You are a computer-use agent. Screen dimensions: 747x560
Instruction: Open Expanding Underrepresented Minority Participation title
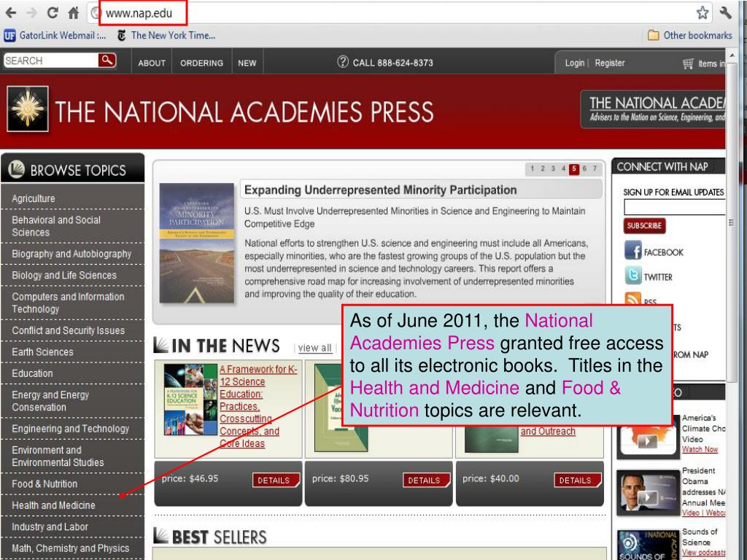click(380, 190)
